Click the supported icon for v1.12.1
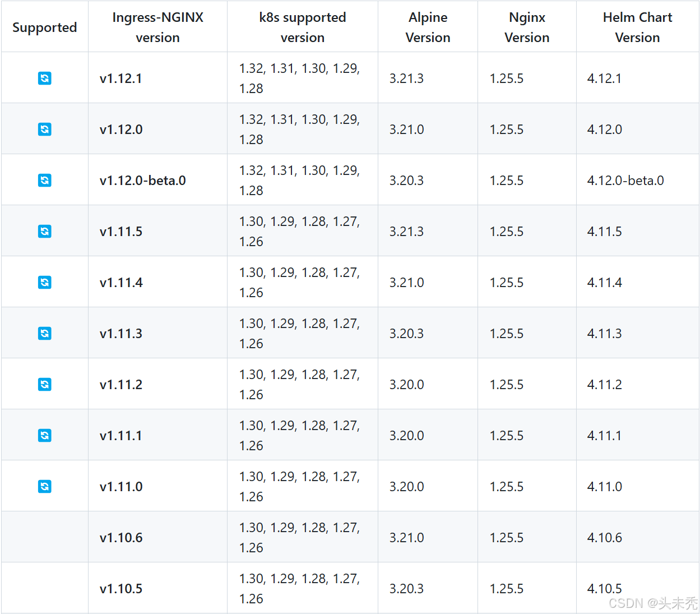This screenshot has height=614, width=700. tap(45, 79)
